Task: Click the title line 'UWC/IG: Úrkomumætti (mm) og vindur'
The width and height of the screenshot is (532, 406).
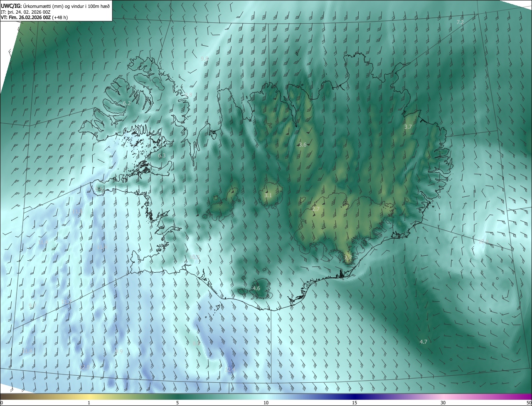Action: point(56,6)
